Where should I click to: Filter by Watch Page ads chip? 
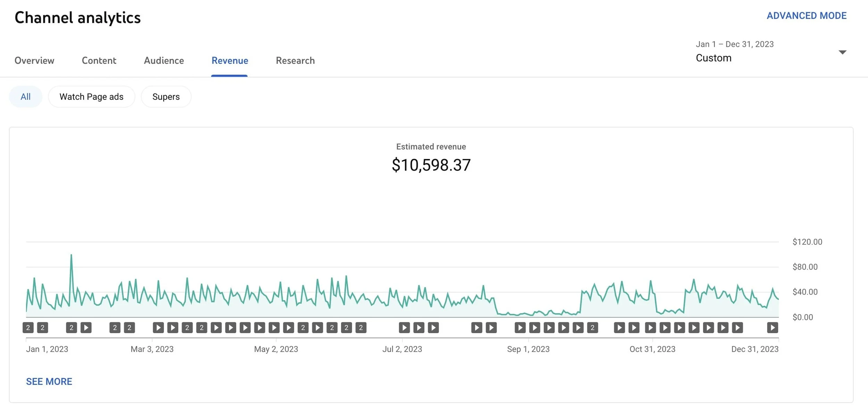click(x=91, y=96)
